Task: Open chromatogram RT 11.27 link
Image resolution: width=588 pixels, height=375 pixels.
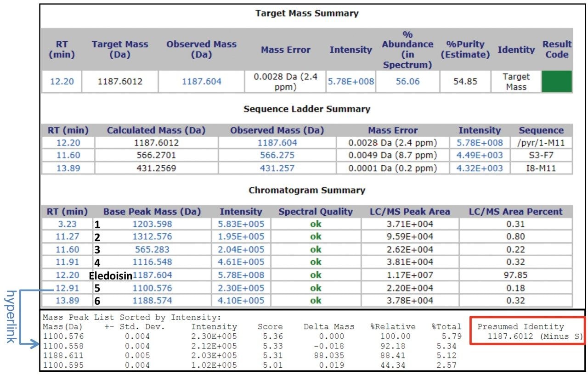Action: [x=68, y=237]
